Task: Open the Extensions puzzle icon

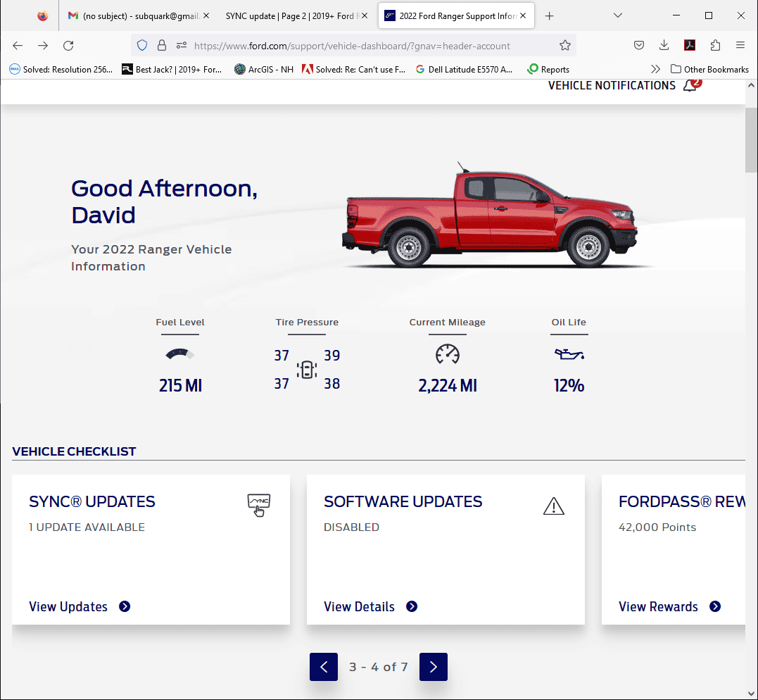Action: pos(715,46)
